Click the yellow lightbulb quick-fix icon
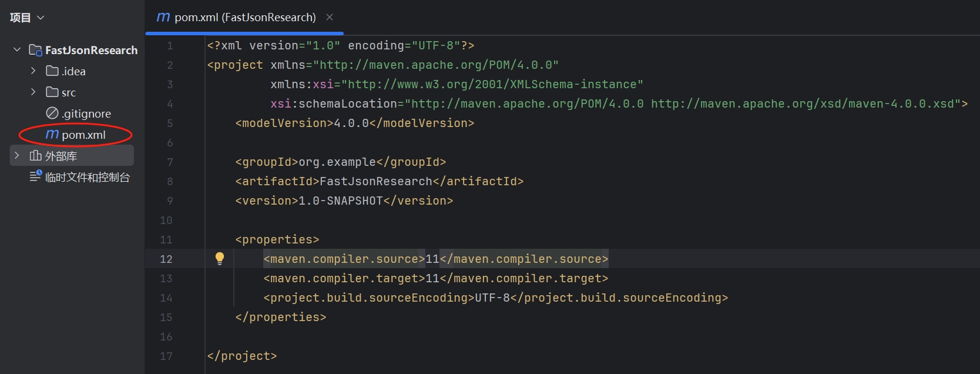This screenshot has width=980, height=374. (220, 258)
